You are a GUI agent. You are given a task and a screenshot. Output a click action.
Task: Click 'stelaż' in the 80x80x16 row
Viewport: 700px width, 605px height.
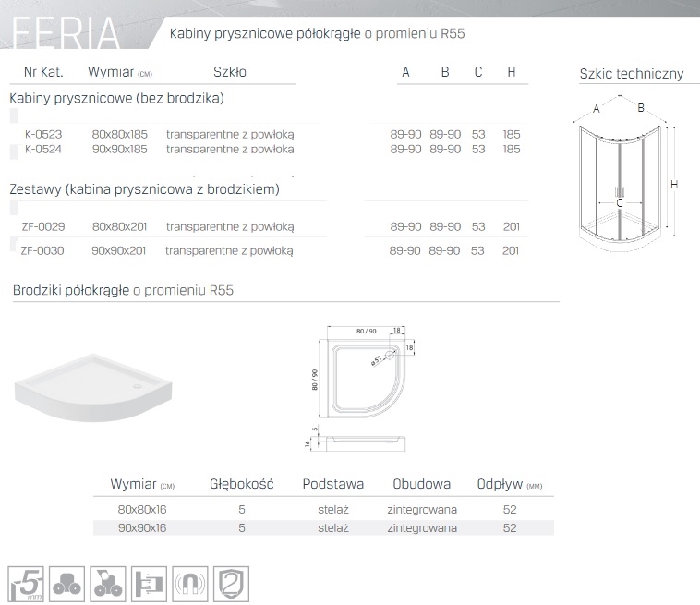[333, 510]
